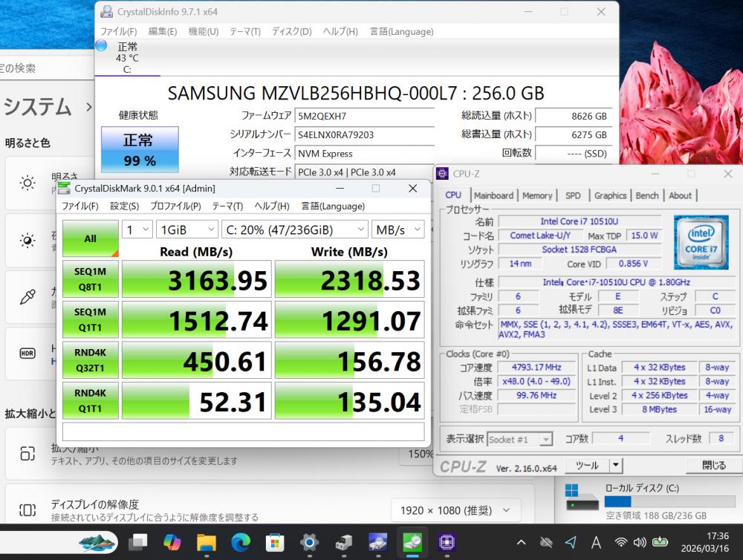Switch to CPU-Z Memory tab
The width and height of the screenshot is (743, 560).
[537, 195]
